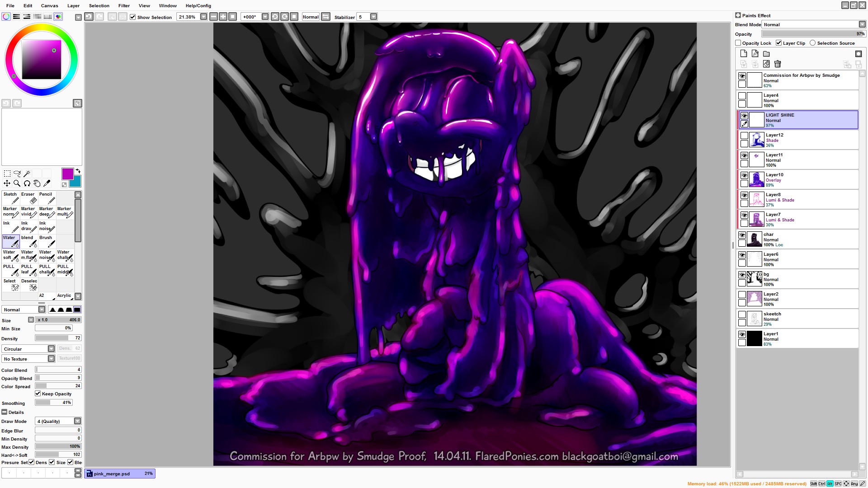Expand the Draw Mode quality dropdown
This screenshot has width=868, height=488.
click(77, 421)
